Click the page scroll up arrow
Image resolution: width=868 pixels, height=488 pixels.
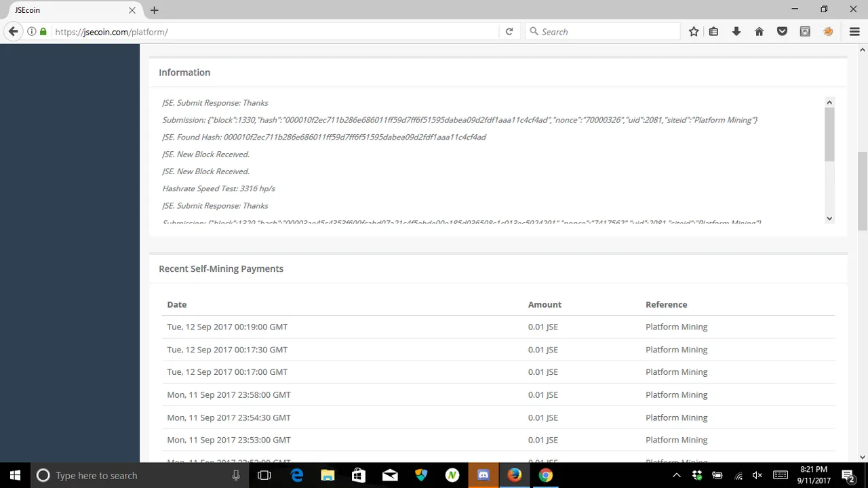click(863, 49)
